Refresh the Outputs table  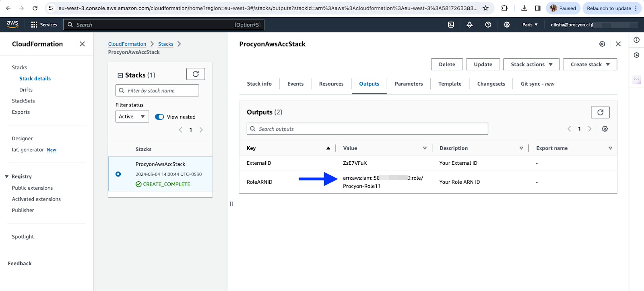600,113
